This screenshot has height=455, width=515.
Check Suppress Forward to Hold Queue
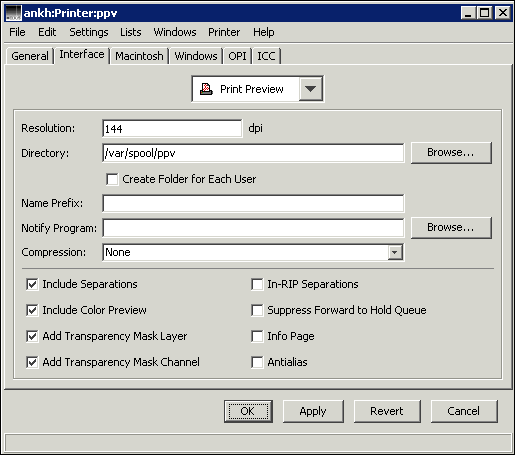pos(257,310)
